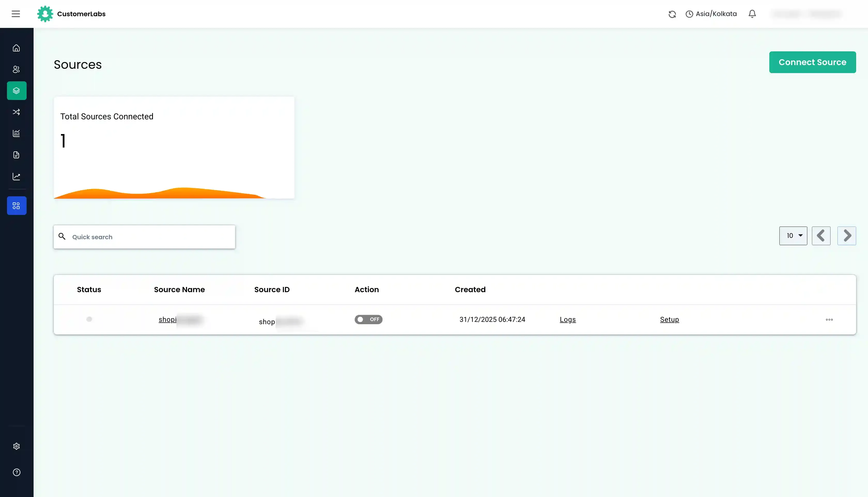Image resolution: width=868 pixels, height=497 pixels.
Task: Click the Status column header
Action: pos(89,290)
